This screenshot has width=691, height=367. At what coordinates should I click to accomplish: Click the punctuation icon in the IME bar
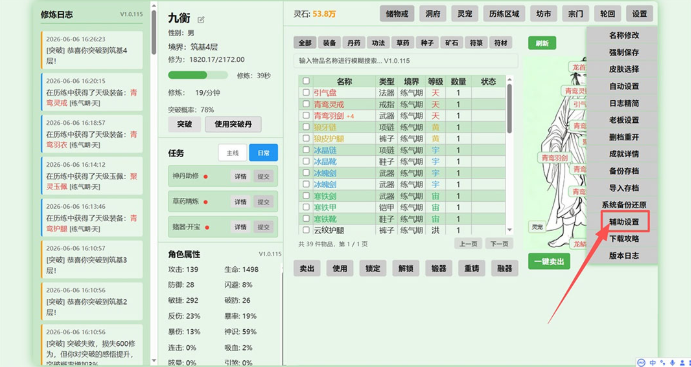[x=662, y=362]
